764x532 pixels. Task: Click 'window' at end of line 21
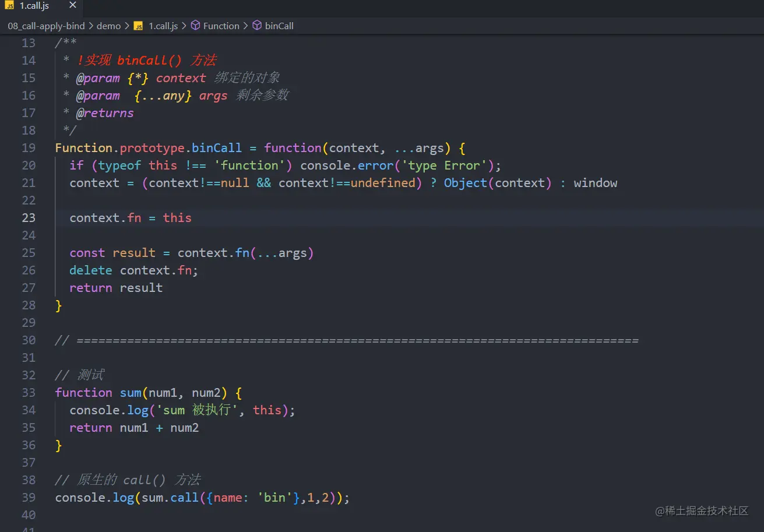point(596,183)
